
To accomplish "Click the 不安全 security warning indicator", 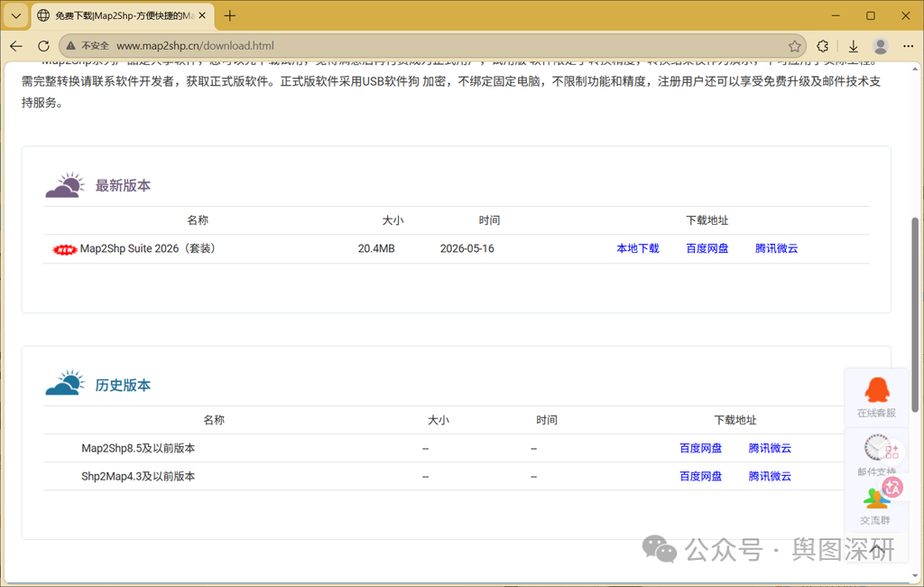I will pyautogui.click(x=88, y=46).
